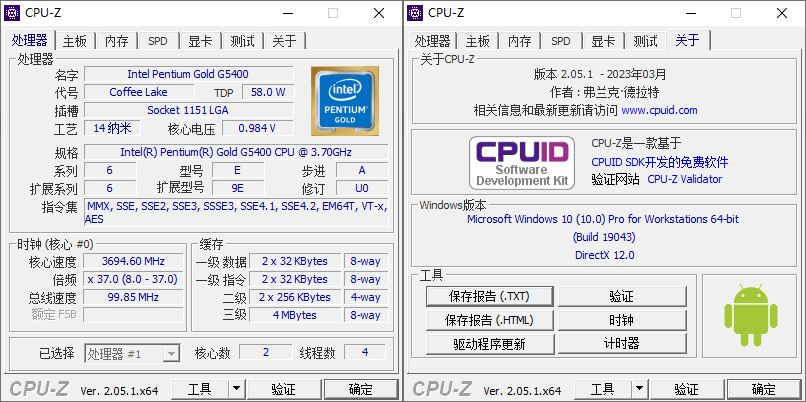The image size is (806, 402).
Task: Open the CPU-Z Validator link
Action: coord(684,179)
